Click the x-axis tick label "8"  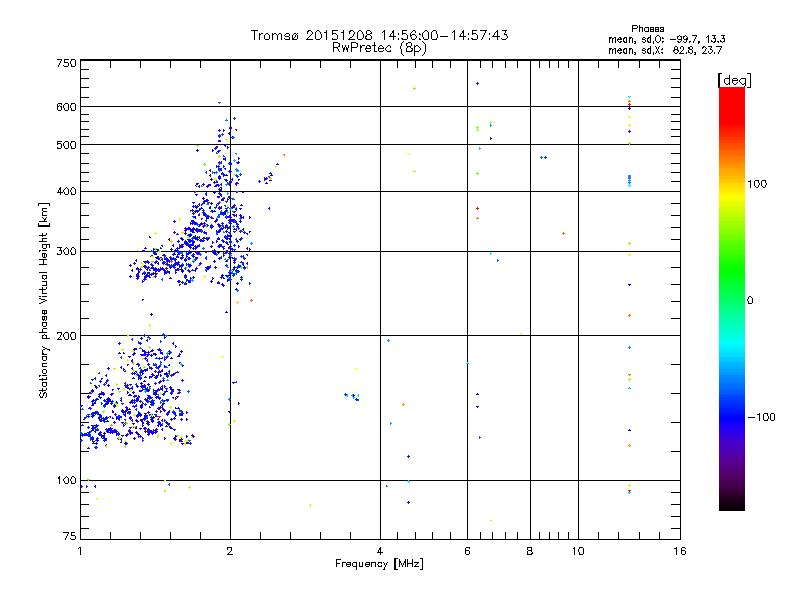[x=530, y=551]
